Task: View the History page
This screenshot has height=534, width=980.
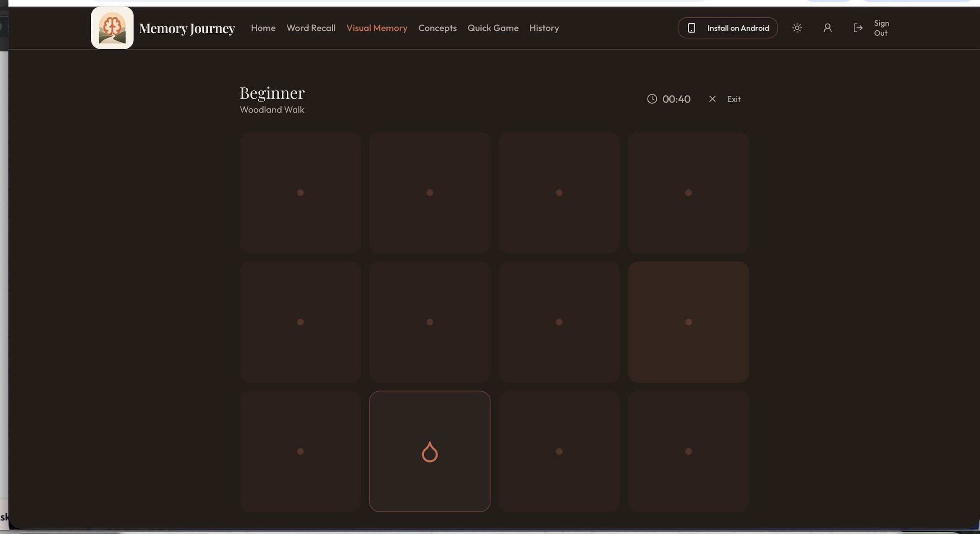Action: tap(544, 28)
